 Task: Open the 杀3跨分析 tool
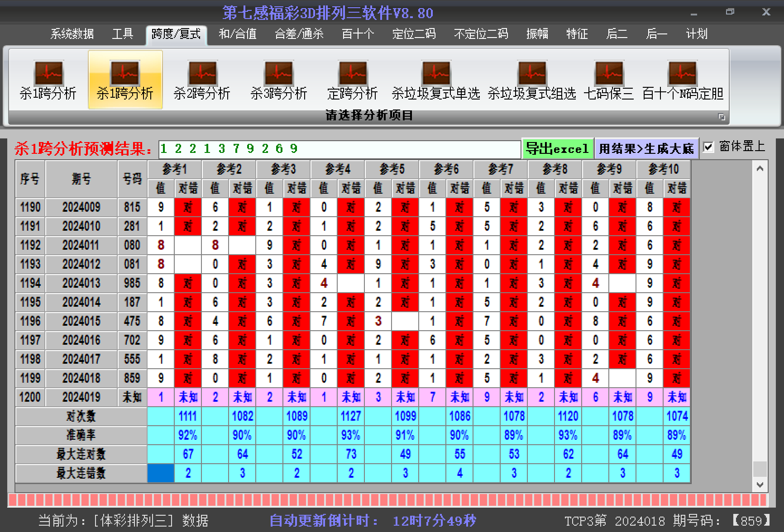point(279,80)
